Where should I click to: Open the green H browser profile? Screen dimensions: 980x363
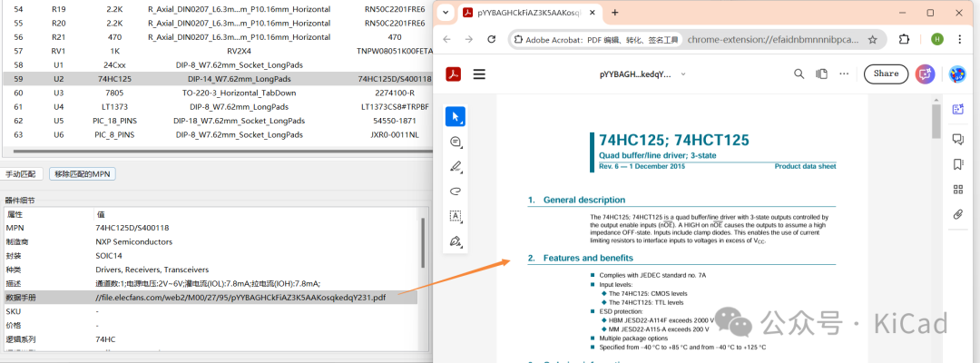tap(936, 39)
